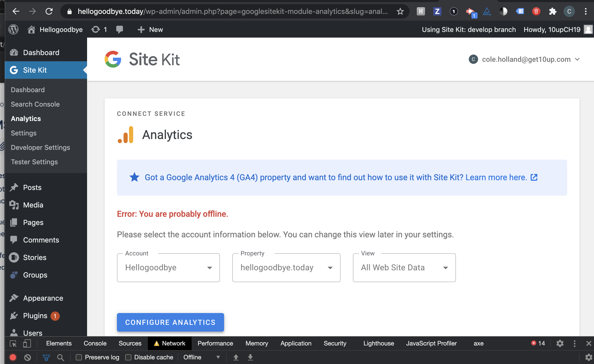Image resolution: width=594 pixels, height=364 pixels.
Task: Switch to the JavaScript Profiler tab
Action: (x=431, y=343)
